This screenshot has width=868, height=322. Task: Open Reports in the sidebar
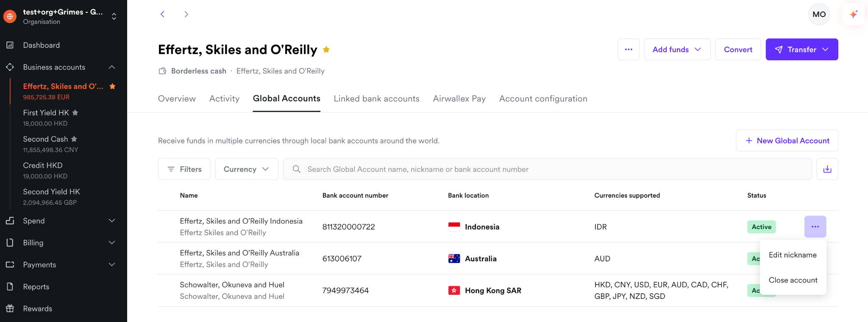(x=36, y=287)
